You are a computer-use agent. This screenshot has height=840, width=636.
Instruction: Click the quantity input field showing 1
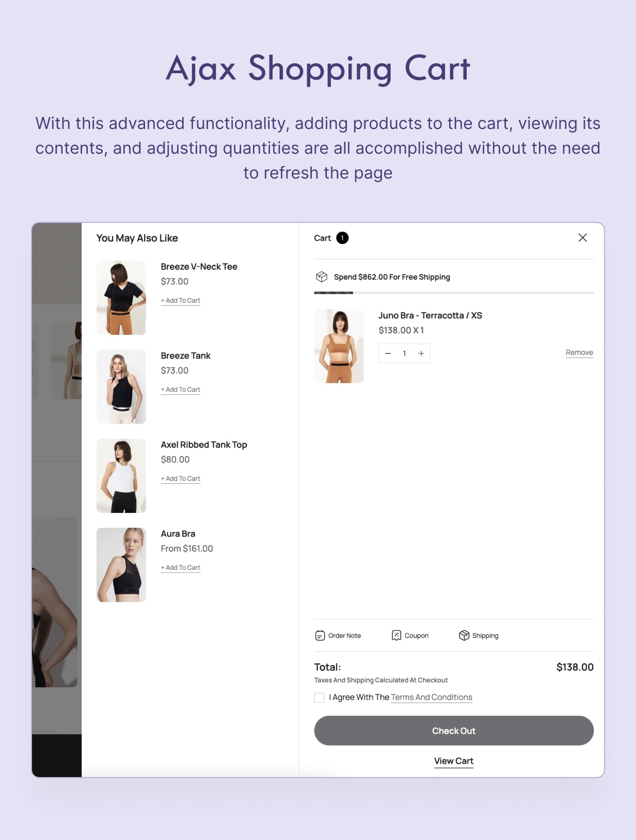pos(405,353)
